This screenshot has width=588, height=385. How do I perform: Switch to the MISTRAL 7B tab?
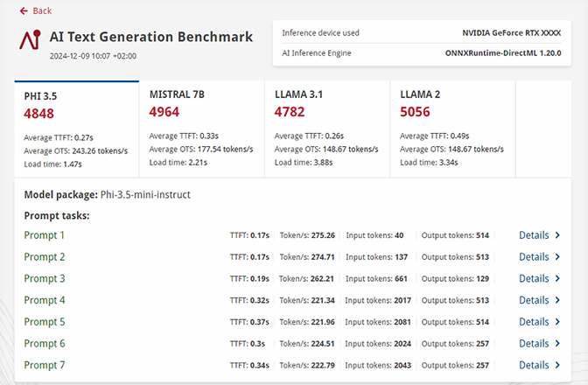(201, 126)
